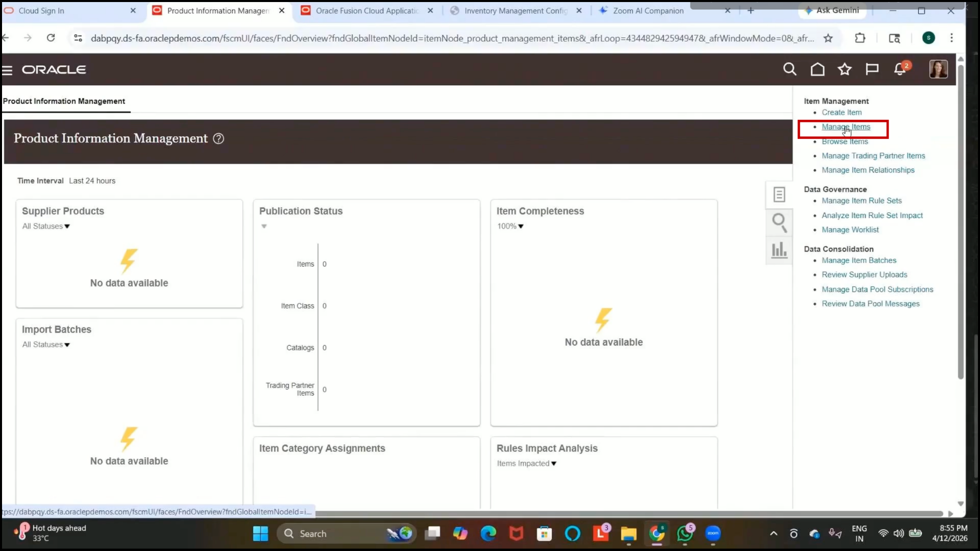This screenshot has height=551, width=980.
Task: Open Manage Item Relationships link
Action: (868, 170)
